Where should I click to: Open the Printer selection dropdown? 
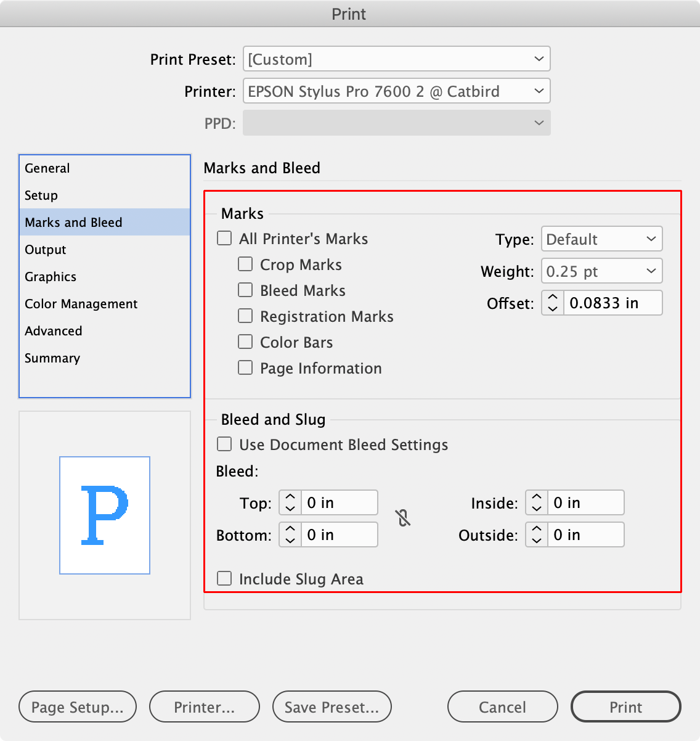tap(396, 91)
